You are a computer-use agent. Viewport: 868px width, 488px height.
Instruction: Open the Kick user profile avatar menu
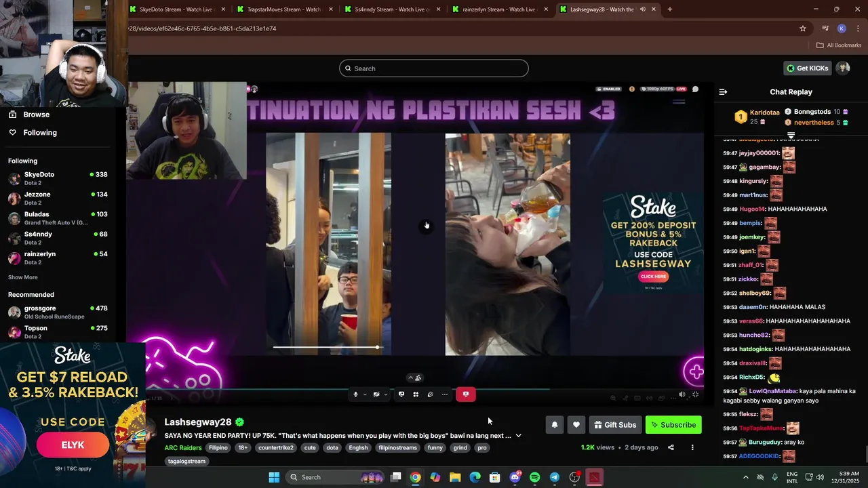tap(843, 68)
